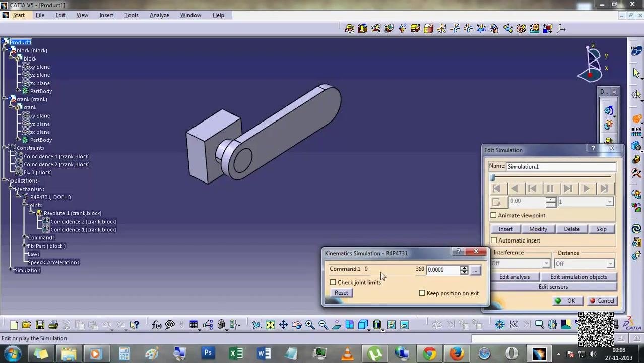Open Photoshop from the Windows taskbar
Image resolution: width=644 pixels, height=363 pixels.
tap(208, 353)
